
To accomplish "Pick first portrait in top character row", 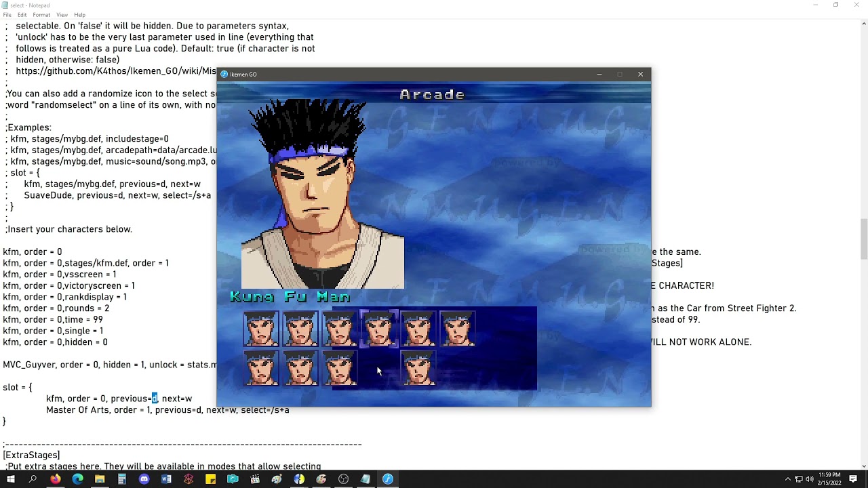I will point(261,329).
